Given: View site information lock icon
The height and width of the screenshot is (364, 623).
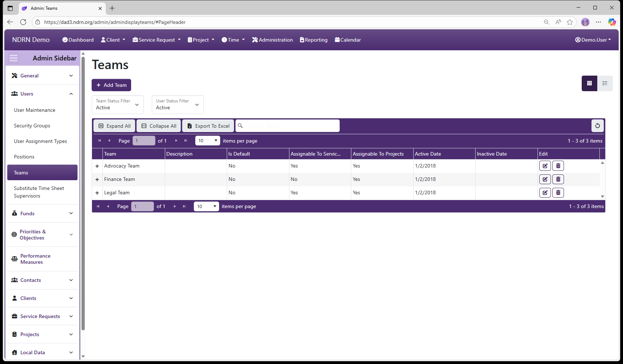Looking at the screenshot, I should (x=38, y=22).
